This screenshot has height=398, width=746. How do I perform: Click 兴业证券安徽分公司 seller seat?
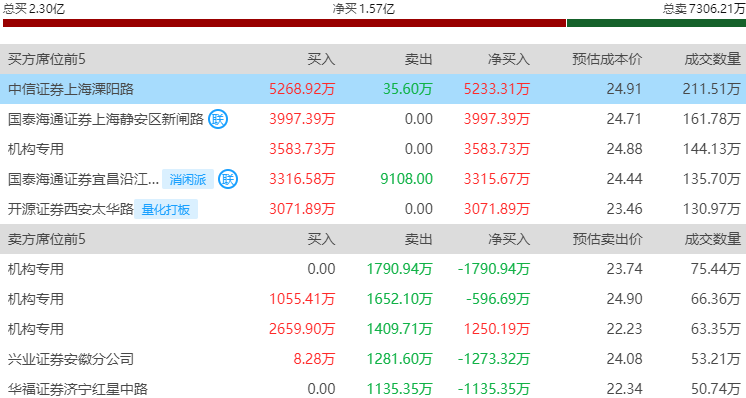tap(70, 359)
